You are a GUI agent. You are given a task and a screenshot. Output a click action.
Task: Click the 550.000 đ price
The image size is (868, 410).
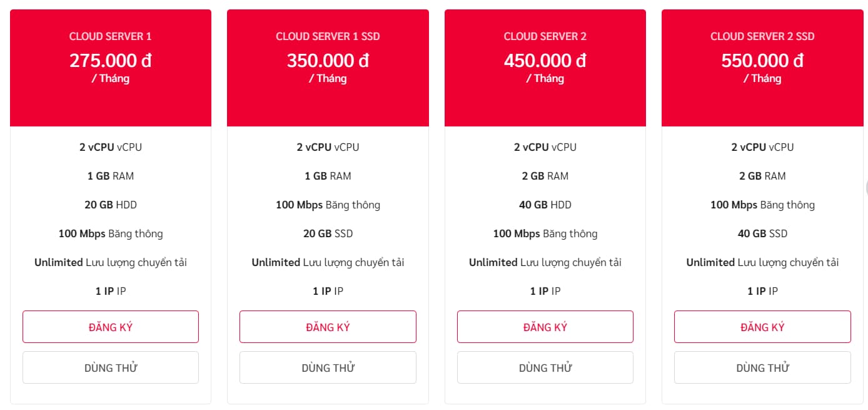[762, 61]
